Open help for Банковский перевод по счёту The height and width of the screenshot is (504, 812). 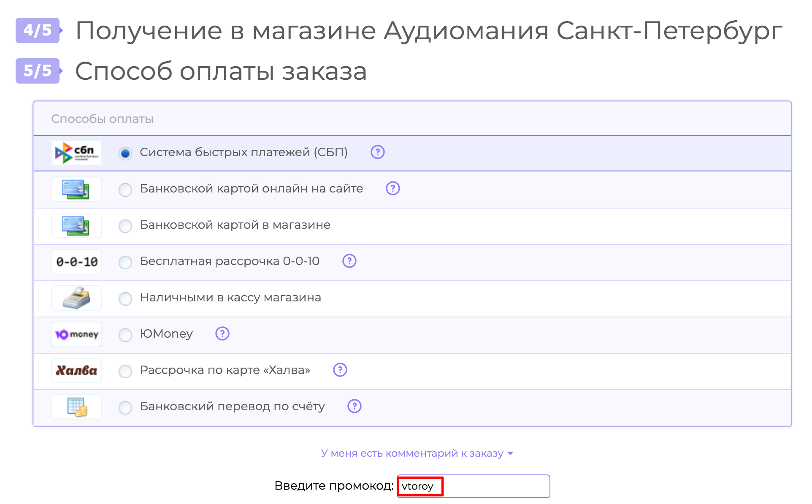click(x=355, y=406)
